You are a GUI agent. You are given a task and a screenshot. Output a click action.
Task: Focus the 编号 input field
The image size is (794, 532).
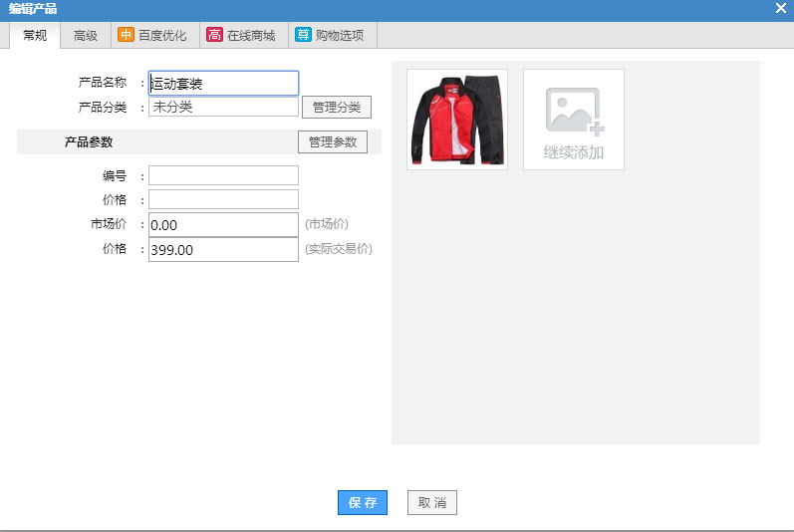223,175
